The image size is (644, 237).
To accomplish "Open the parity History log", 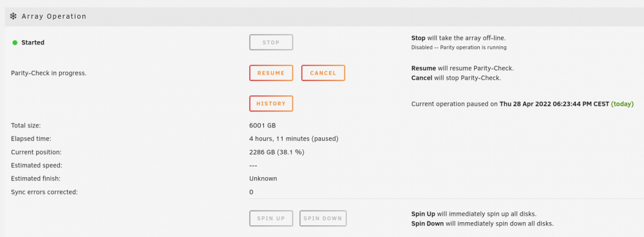I will click(x=271, y=104).
